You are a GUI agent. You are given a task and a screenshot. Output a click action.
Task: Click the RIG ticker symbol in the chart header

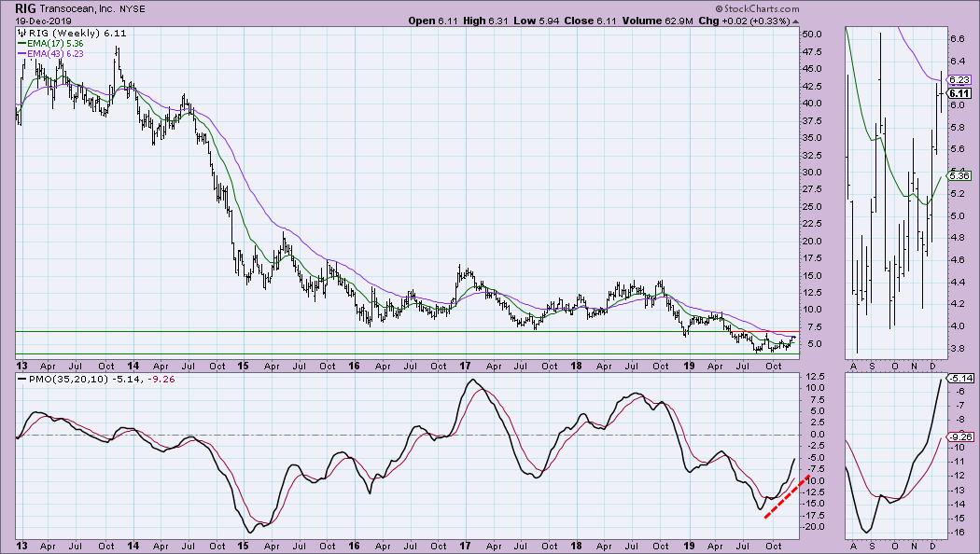click(x=25, y=8)
